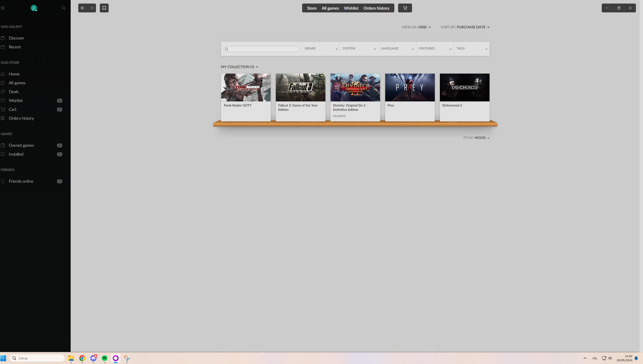The width and height of the screenshot is (643, 364).
Task: Click the bookmark icon in the toolbar
Action: pos(104,8)
